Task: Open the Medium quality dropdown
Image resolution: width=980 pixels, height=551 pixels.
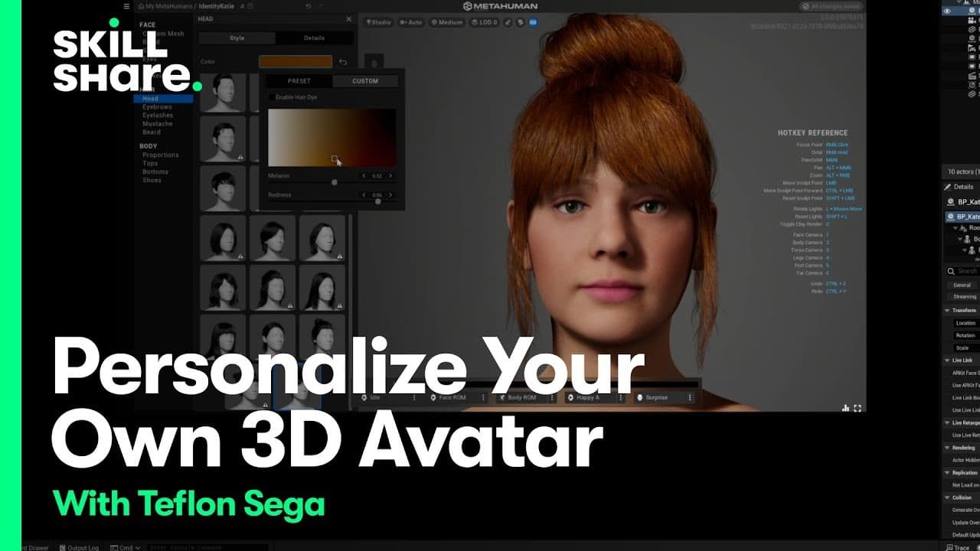Action: click(x=447, y=22)
